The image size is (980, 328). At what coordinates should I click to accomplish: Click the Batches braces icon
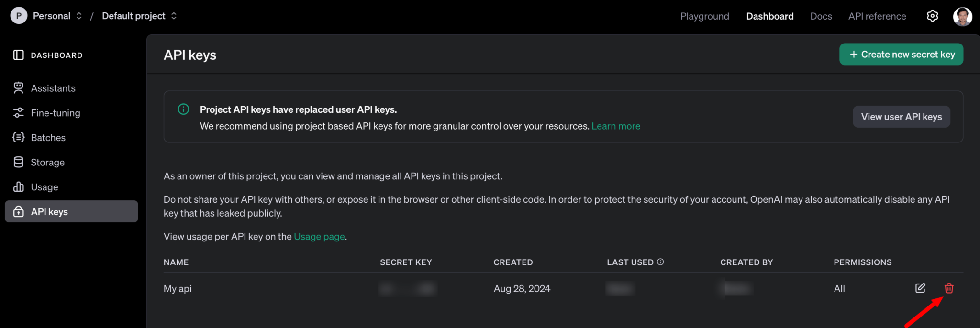(x=19, y=138)
